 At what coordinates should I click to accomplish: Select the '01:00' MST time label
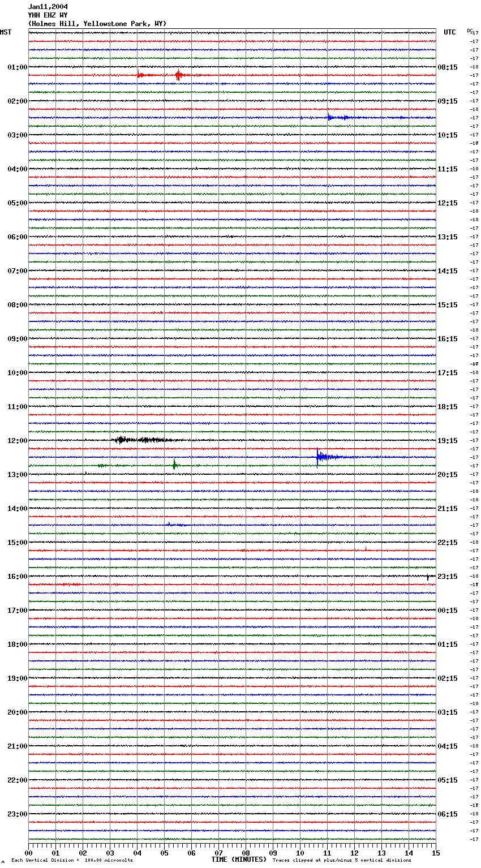[18, 67]
